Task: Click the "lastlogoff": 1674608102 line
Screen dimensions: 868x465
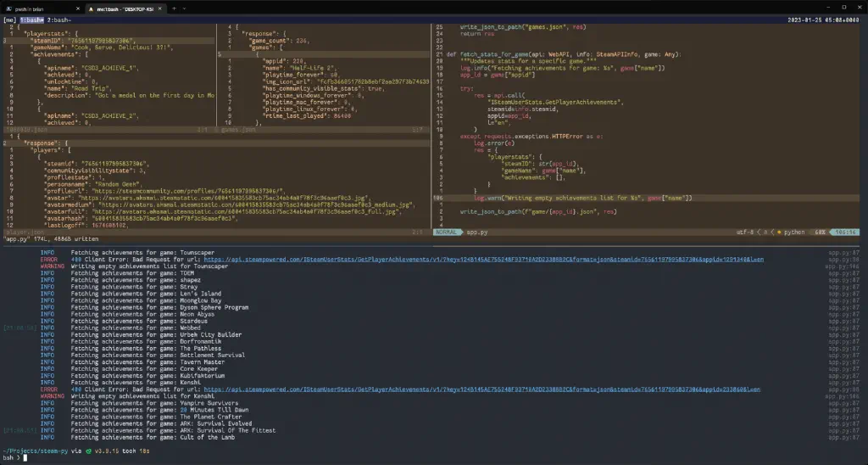Action: tap(86, 225)
